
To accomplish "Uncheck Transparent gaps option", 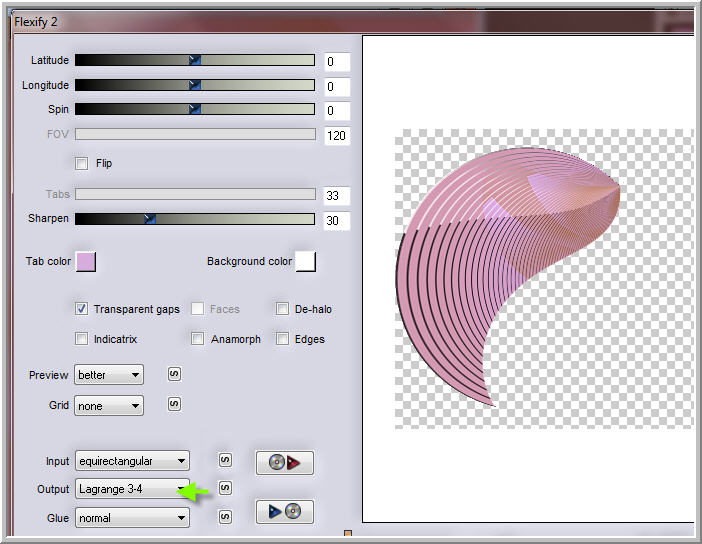I will [x=81, y=309].
